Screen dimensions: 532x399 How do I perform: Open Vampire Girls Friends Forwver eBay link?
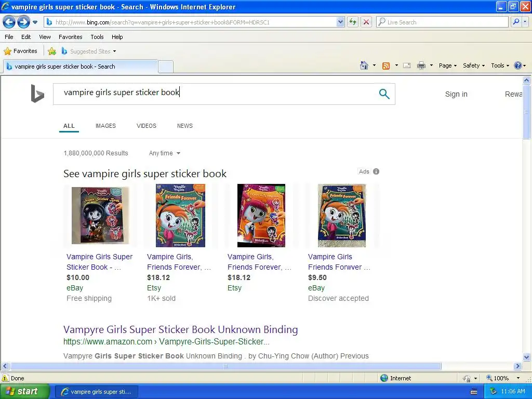coord(339,262)
